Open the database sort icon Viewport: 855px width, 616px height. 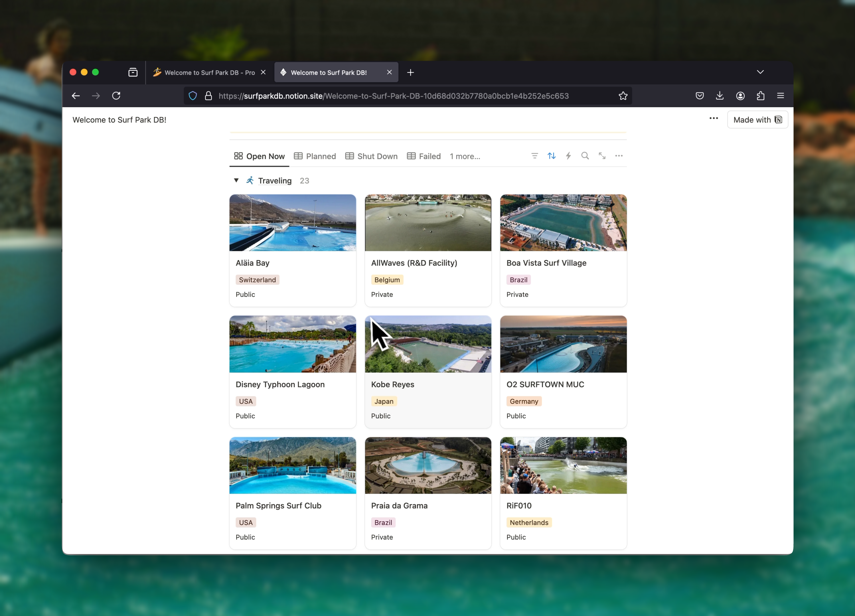pos(552,156)
